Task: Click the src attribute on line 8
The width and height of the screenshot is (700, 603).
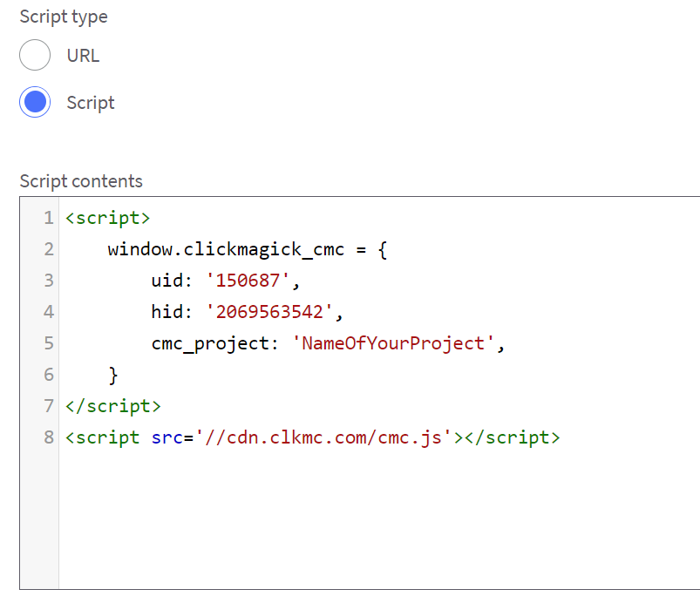Action: (x=155, y=437)
